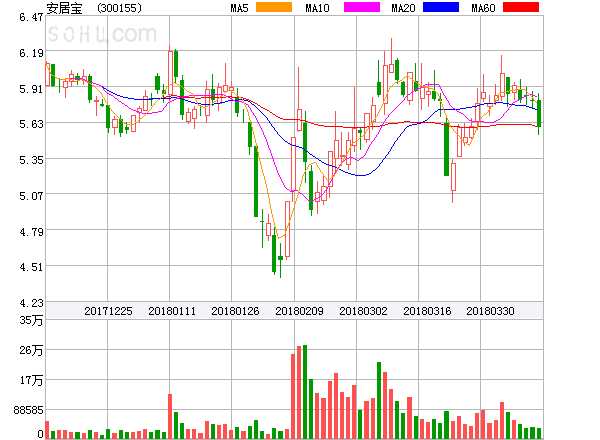Click the stock code (300155)
Screen dimensions: 600x440
(x=119, y=8)
